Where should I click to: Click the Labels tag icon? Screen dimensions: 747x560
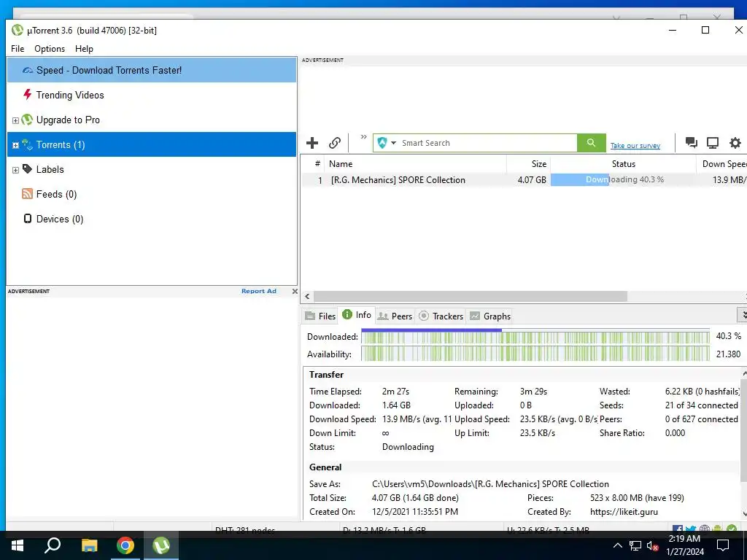[28, 169]
